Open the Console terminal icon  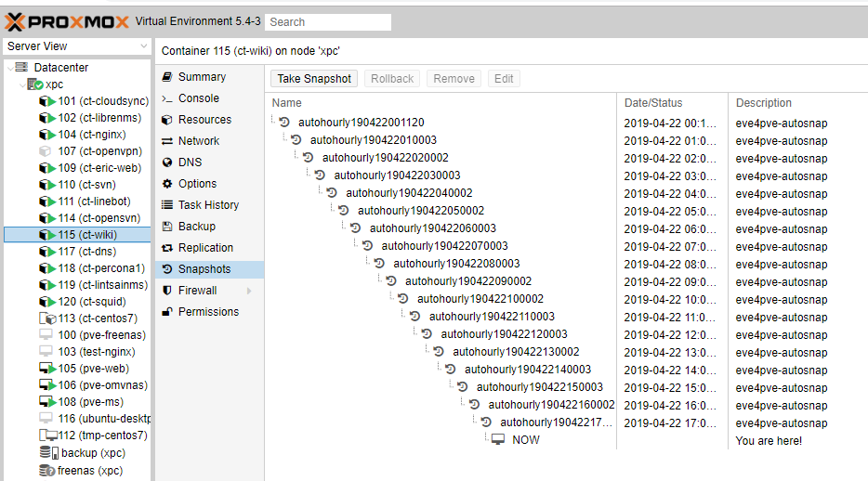[167, 98]
